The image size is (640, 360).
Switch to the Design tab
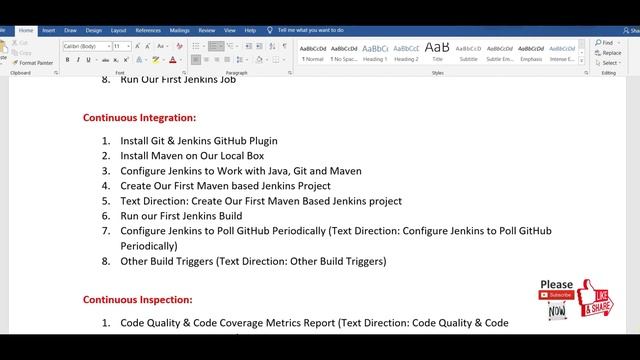pyautogui.click(x=93, y=30)
